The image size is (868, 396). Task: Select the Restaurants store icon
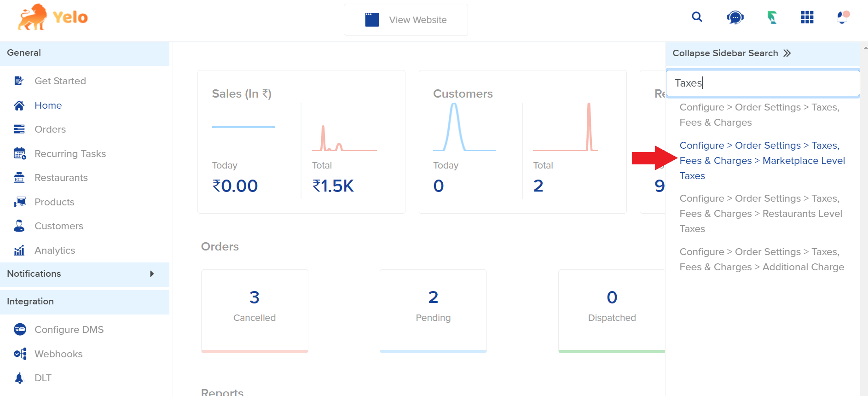coord(19,178)
